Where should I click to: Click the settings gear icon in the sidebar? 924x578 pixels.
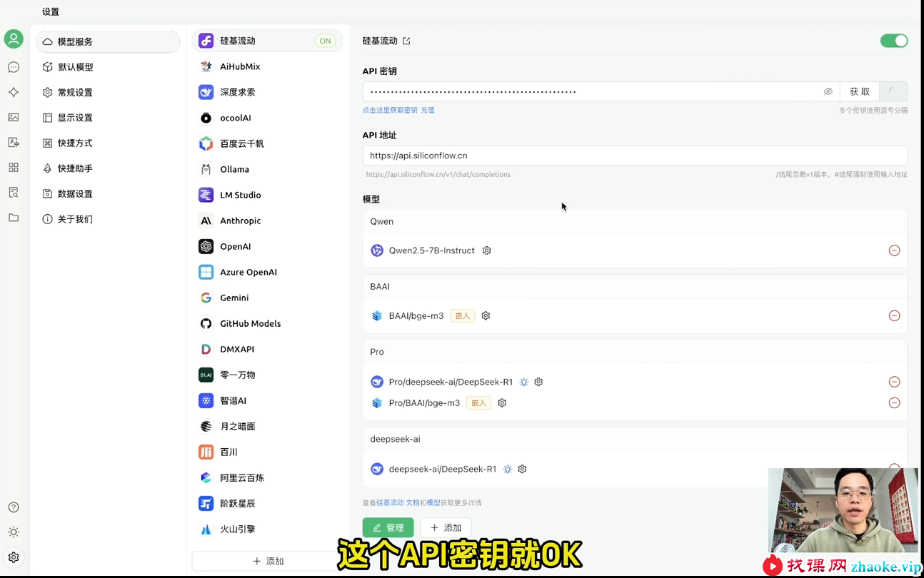14,557
